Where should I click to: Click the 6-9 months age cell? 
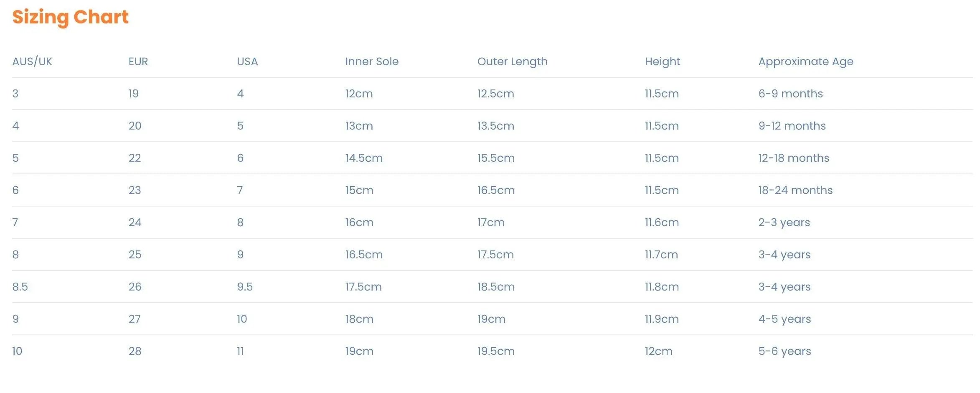click(790, 94)
